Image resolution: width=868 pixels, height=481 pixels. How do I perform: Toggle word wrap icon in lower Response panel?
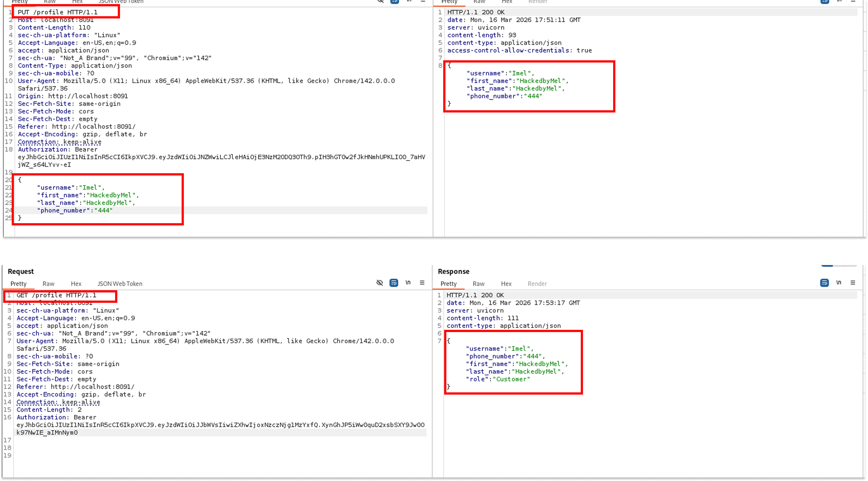824,283
